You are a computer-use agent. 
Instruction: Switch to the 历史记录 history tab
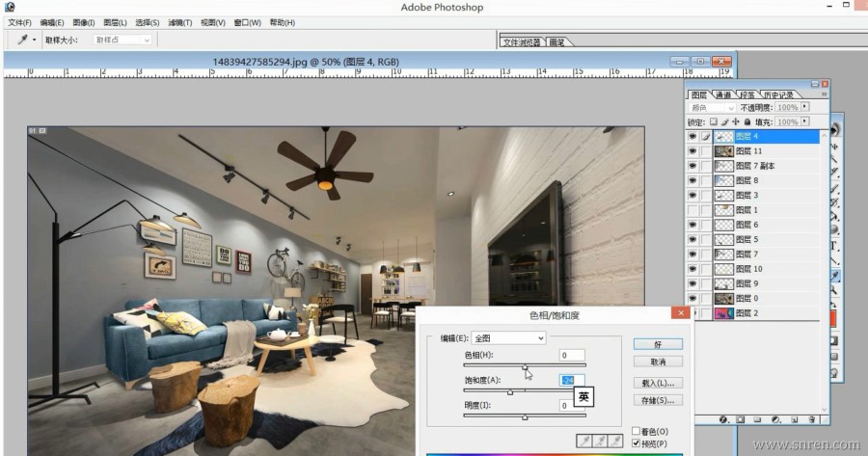(x=778, y=94)
